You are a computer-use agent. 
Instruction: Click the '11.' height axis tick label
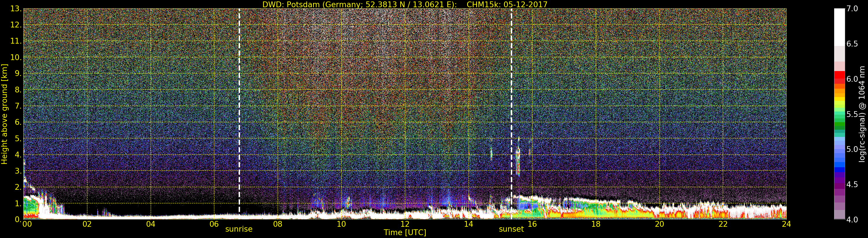tap(16, 41)
